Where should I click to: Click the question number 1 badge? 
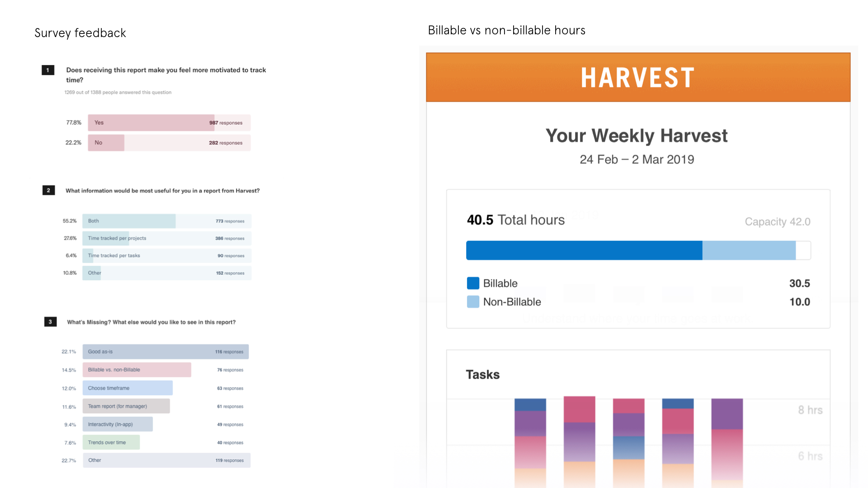(x=48, y=70)
